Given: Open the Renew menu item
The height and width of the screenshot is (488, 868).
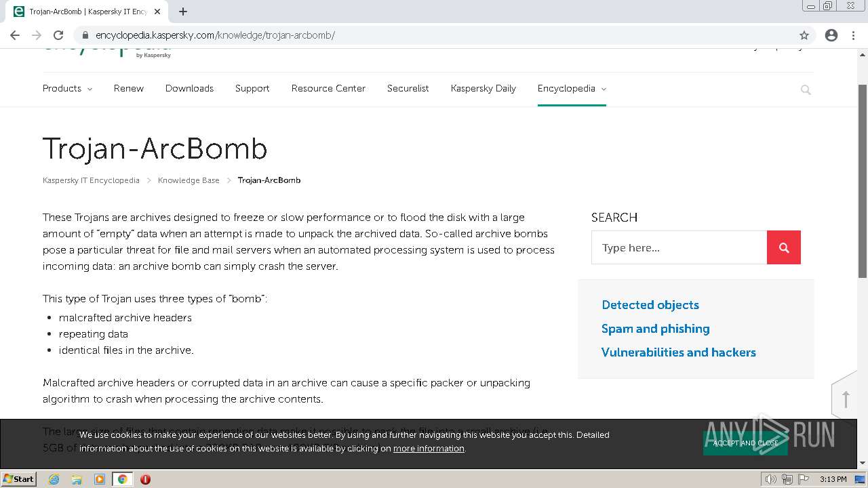Looking at the screenshot, I should [x=129, y=88].
